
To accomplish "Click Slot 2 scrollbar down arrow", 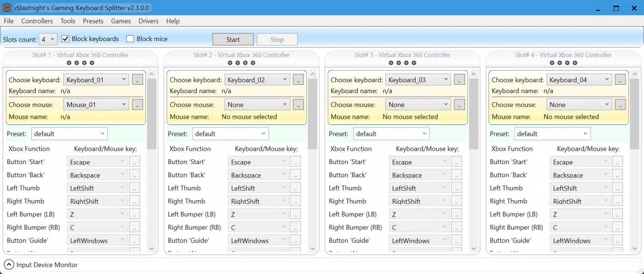I will point(313,249).
